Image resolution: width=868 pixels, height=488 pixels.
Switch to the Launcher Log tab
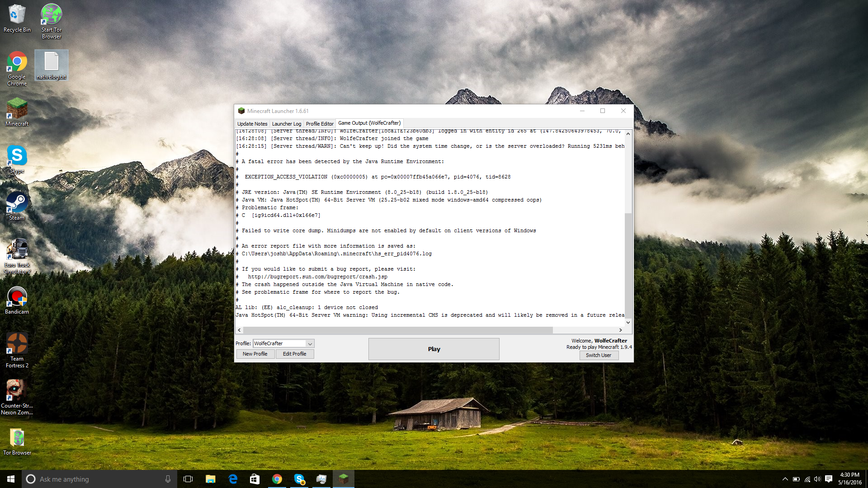click(286, 124)
